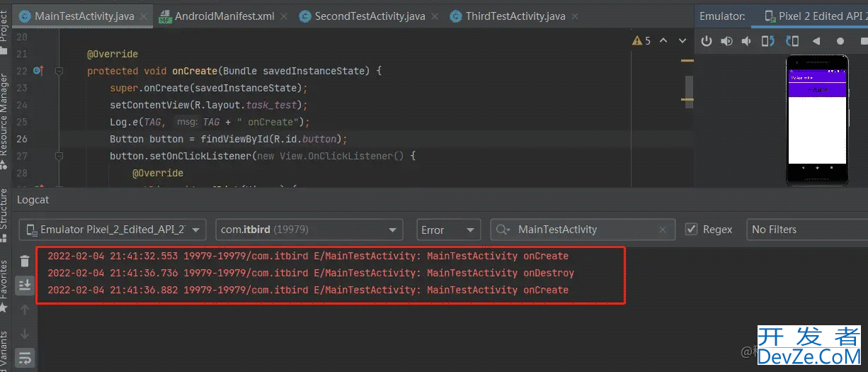Click the log line at 21:41:36.882

(x=308, y=290)
